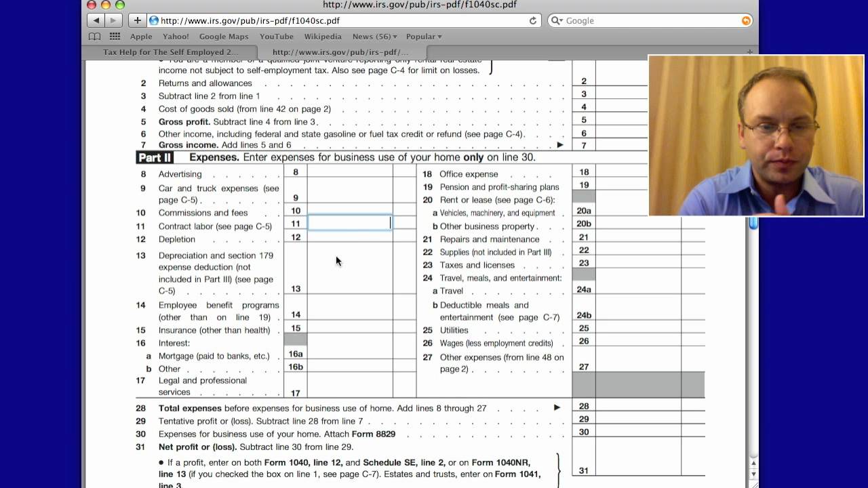The image size is (868, 488).
Task: Click the globe site icon in address bar
Action: [x=154, y=20]
